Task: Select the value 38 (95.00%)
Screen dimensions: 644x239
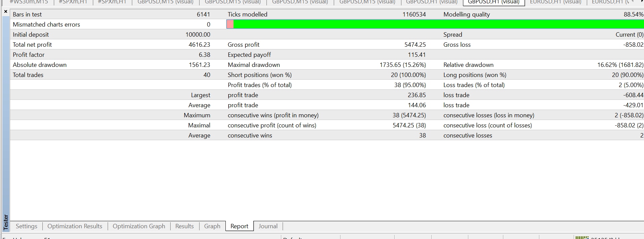Action: coord(410,85)
